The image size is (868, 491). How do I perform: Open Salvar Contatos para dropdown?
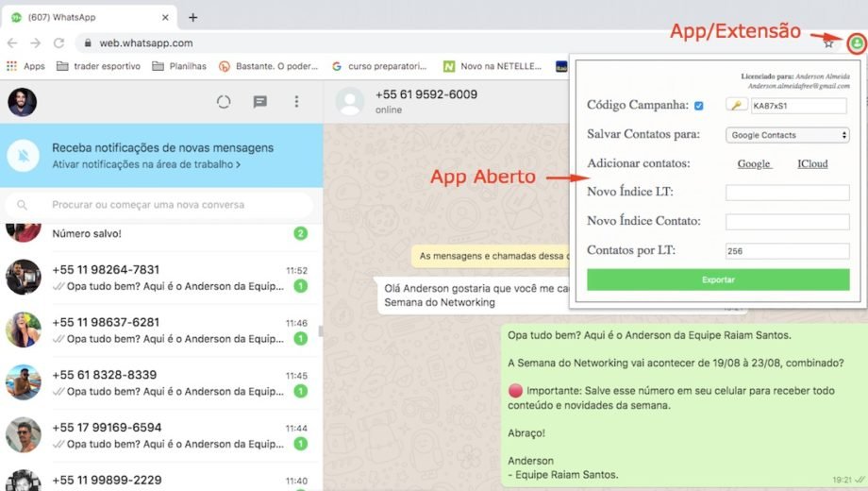(787, 135)
